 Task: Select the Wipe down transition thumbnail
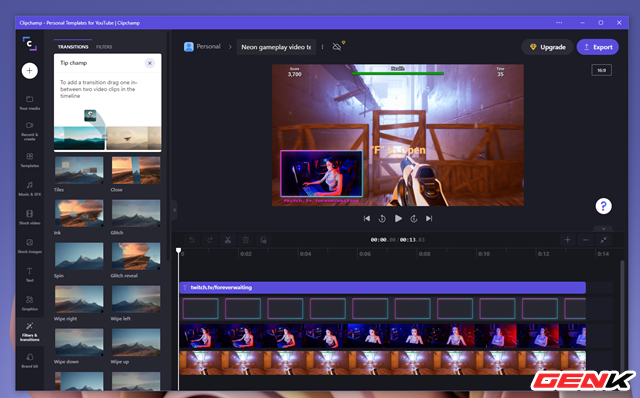coord(79,342)
